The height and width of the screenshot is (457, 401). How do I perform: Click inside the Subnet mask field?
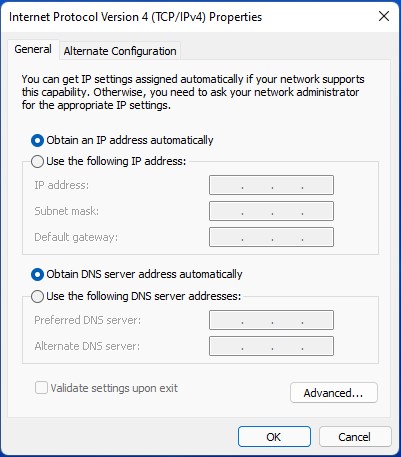tap(271, 211)
